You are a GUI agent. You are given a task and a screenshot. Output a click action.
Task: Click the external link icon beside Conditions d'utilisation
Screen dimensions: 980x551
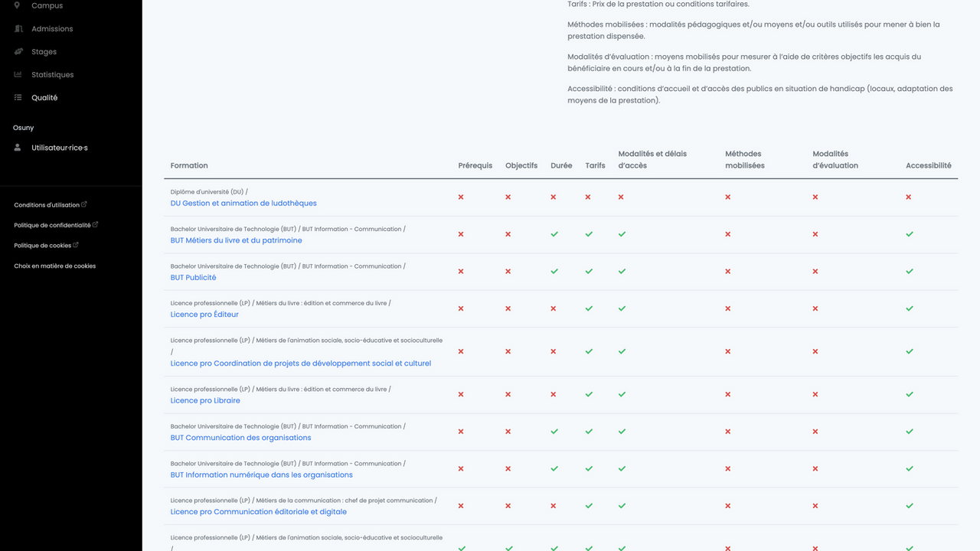pos(84,204)
